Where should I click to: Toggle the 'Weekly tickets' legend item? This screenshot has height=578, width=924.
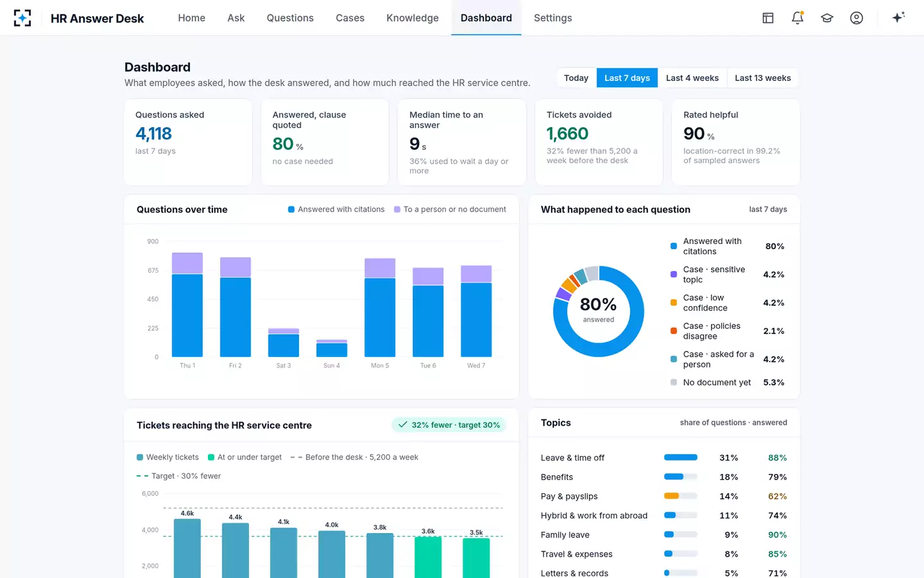coord(167,457)
